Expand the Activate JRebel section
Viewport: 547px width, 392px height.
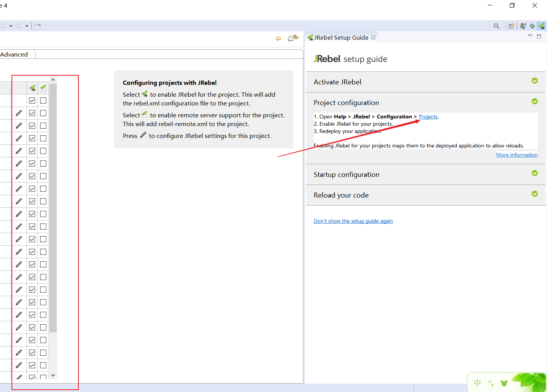[x=425, y=82]
